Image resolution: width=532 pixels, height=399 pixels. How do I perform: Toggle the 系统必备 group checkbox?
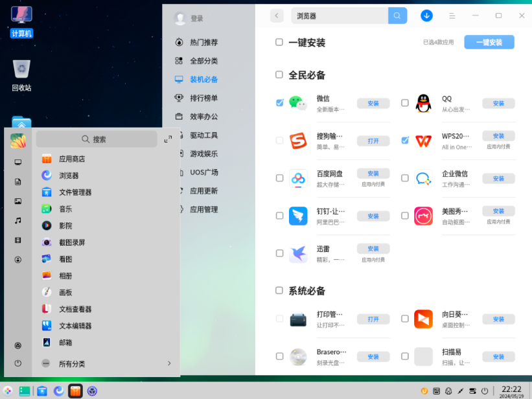pyautogui.click(x=279, y=290)
